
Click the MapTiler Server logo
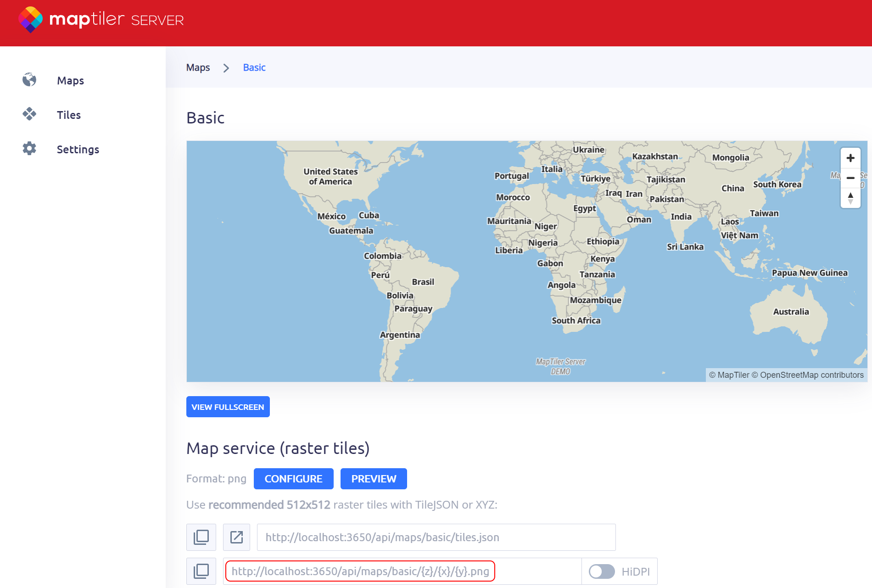pyautogui.click(x=101, y=20)
